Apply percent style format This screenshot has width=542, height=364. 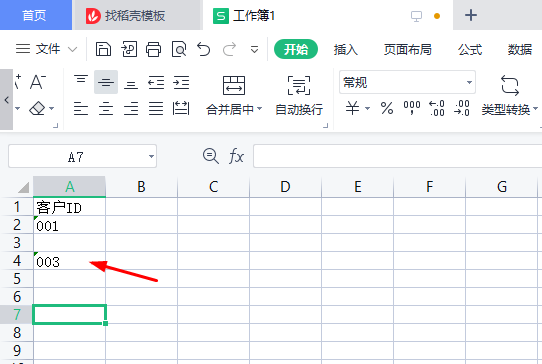[386, 109]
